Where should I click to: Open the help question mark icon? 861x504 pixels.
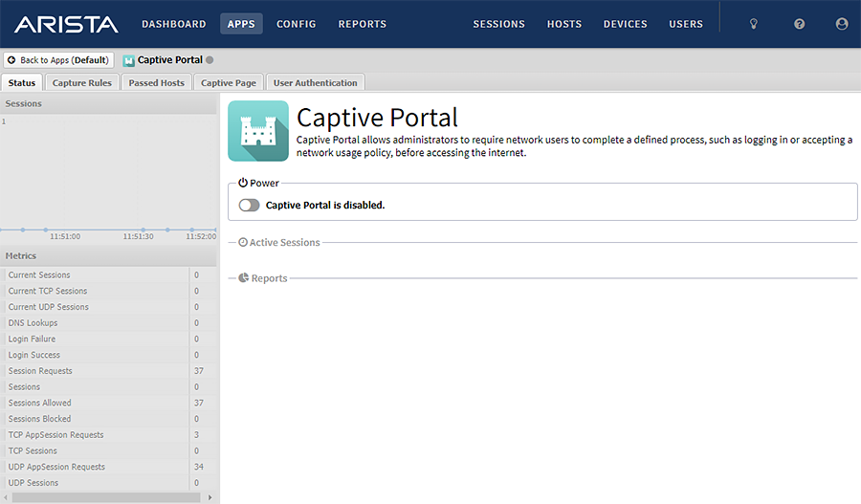[x=799, y=24]
